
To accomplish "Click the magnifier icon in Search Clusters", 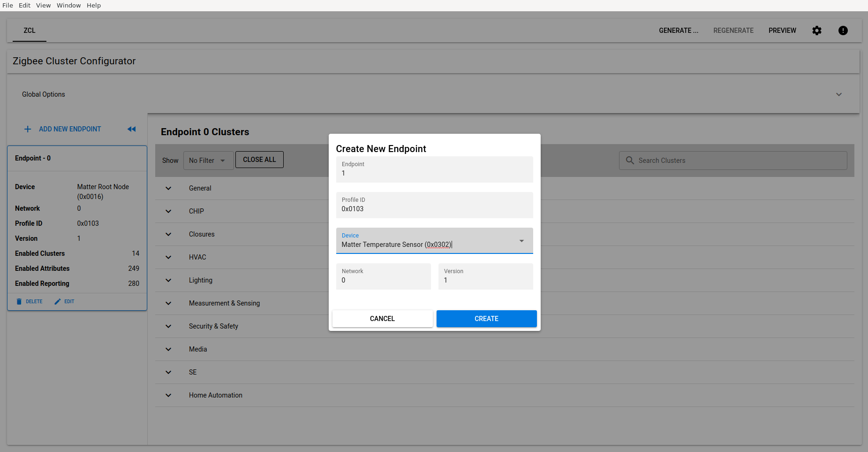I will pos(630,161).
